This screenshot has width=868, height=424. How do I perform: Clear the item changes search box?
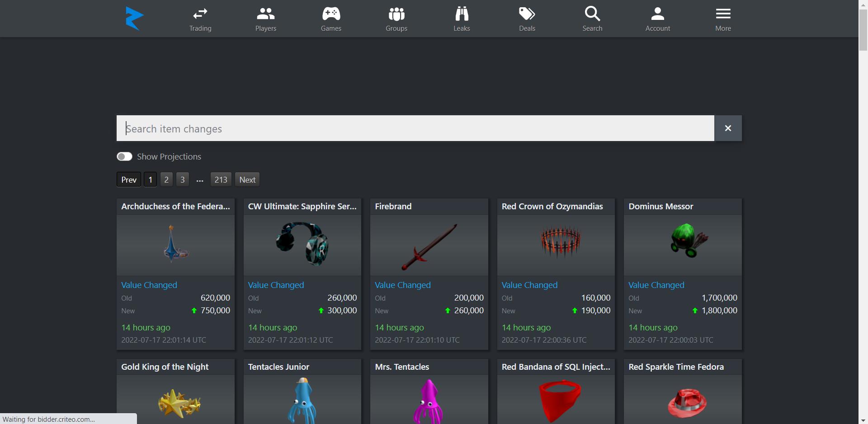(x=728, y=128)
